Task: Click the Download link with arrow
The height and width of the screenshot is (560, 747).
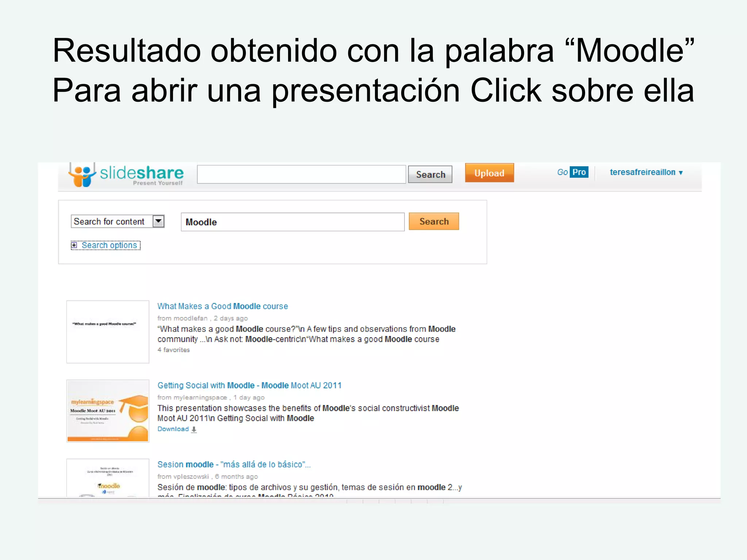Action: [177, 429]
